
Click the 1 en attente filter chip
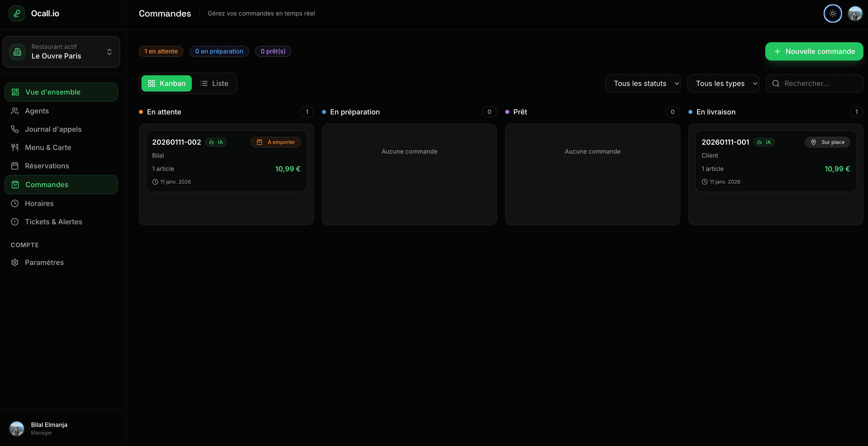coord(161,51)
